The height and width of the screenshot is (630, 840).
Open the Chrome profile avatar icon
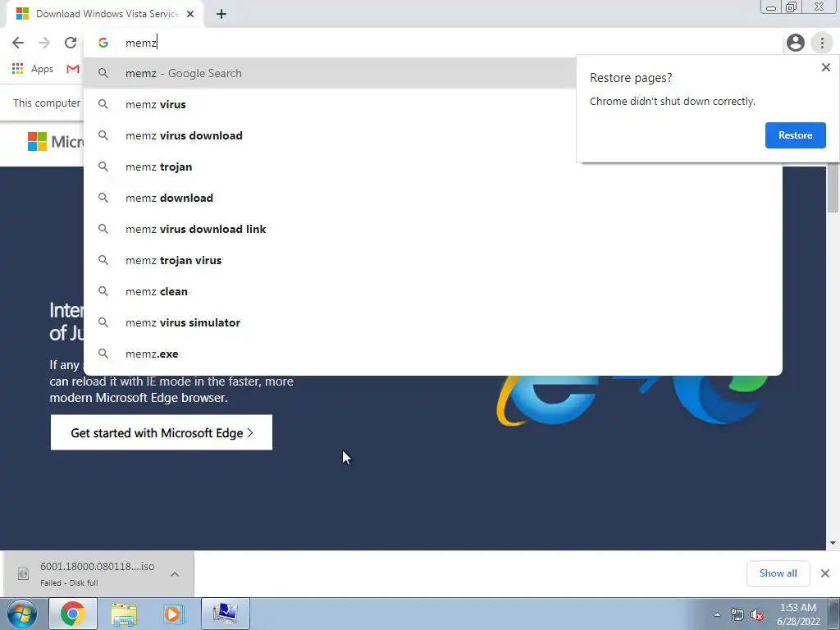click(x=796, y=43)
